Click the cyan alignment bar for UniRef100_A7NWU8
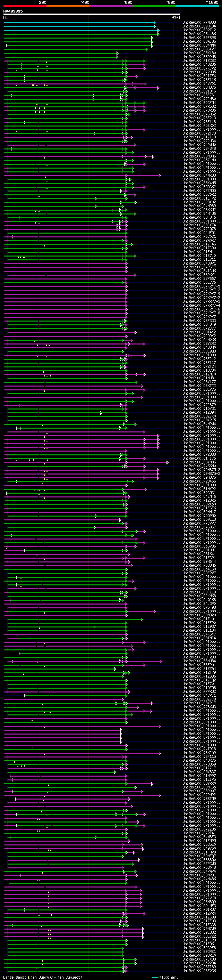Image resolution: width=222 pixels, height=980 pixels. [80, 23]
